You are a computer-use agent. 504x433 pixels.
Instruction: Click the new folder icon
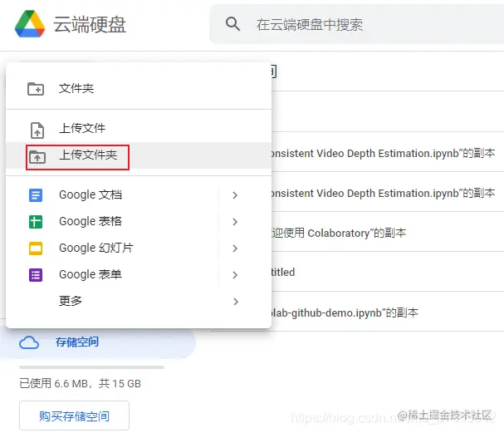[x=36, y=89]
